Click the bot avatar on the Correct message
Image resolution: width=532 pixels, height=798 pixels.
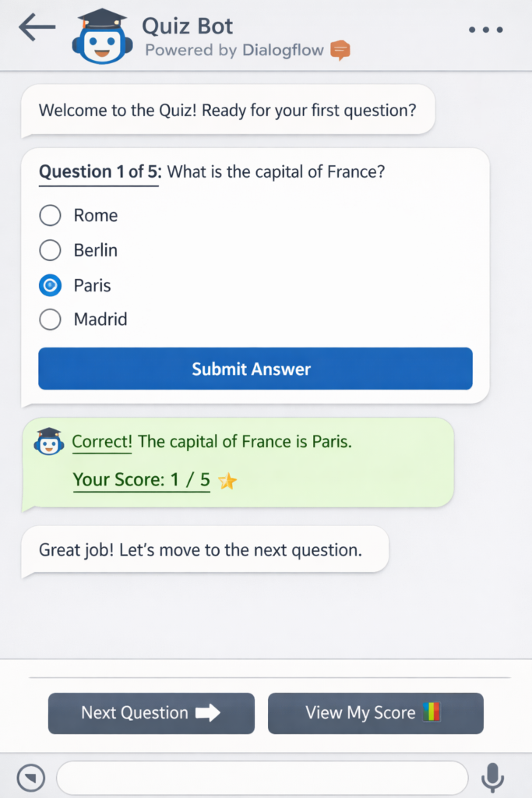coord(48,441)
